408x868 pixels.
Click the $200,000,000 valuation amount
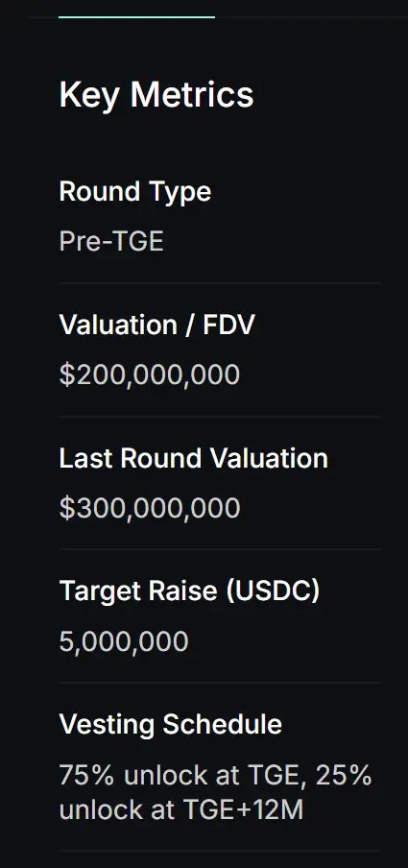pyautogui.click(x=150, y=374)
